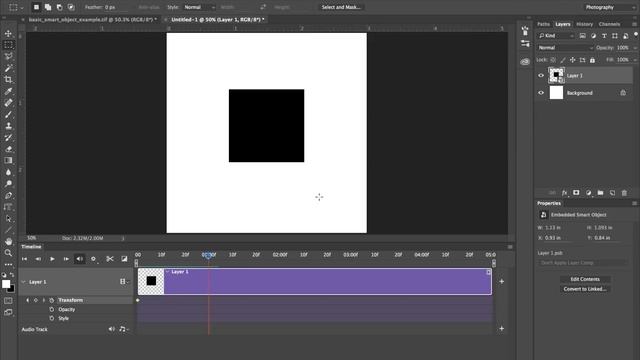
Task: Toggle layer filtering switch on Layers panel
Action: click(636, 35)
